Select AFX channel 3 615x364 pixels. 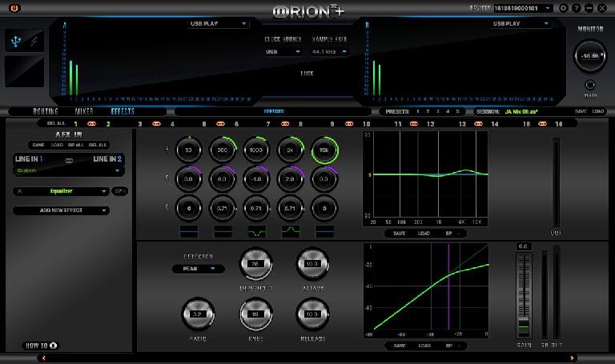[x=140, y=124]
